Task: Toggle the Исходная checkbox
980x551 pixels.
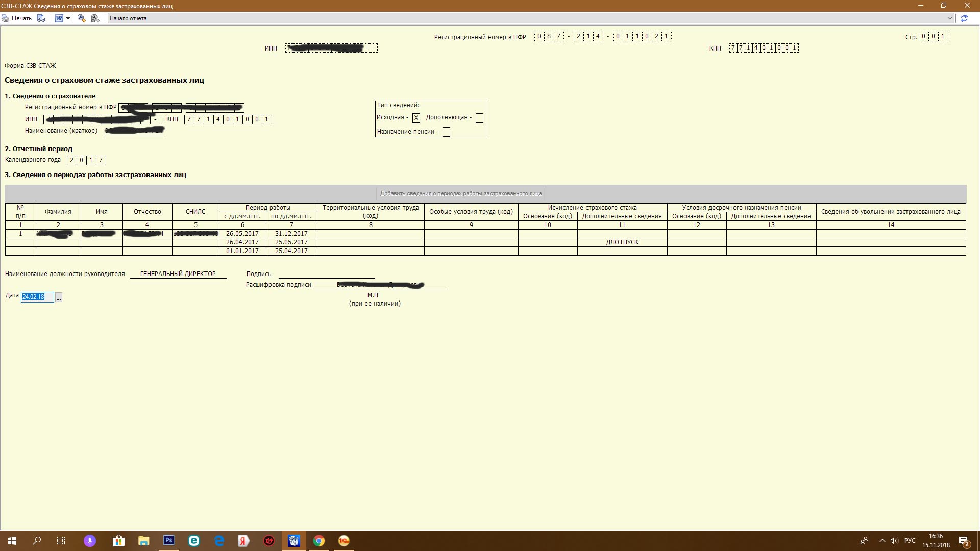Action: tap(416, 118)
